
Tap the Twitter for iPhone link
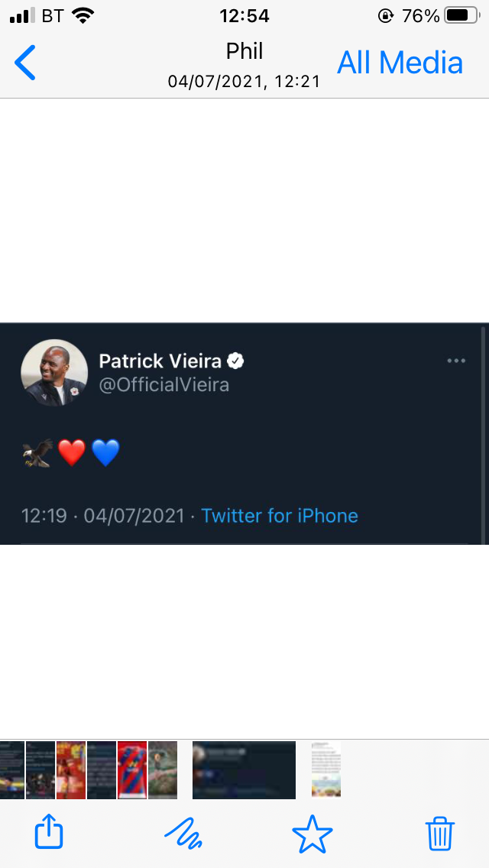(279, 516)
